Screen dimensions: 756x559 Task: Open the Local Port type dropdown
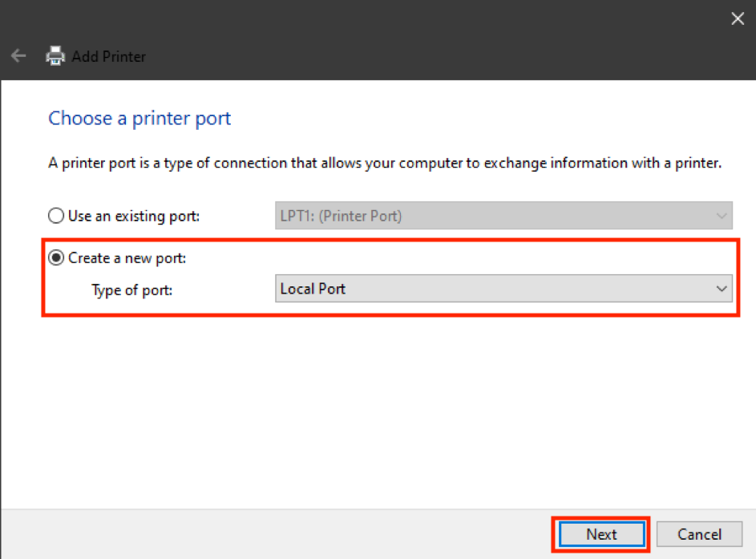[x=503, y=289]
